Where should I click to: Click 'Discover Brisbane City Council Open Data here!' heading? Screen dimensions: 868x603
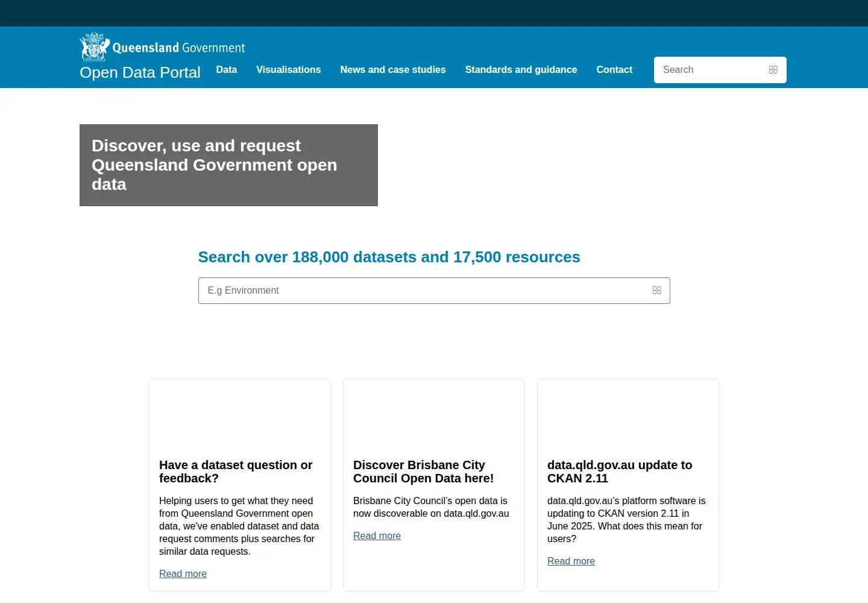[x=423, y=472]
